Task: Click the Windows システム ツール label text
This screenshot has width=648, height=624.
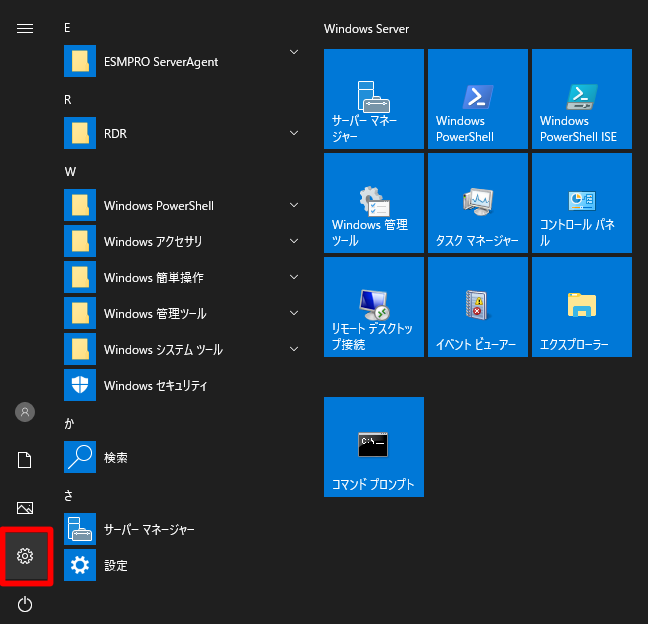Action: tap(163, 350)
